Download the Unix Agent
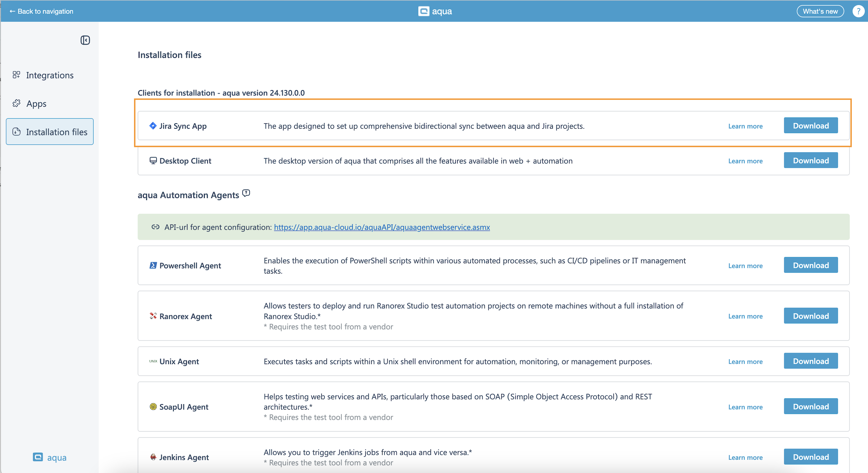 point(810,361)
